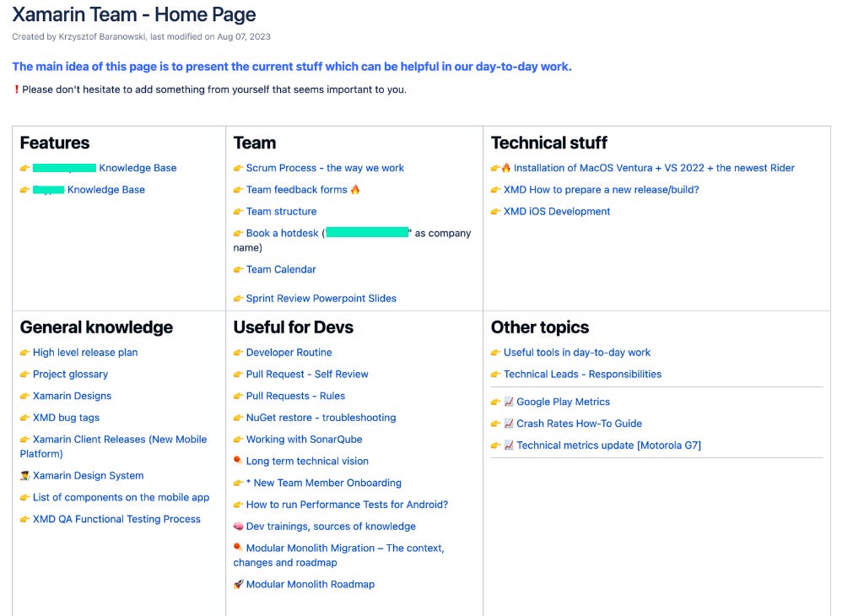Click the Team structure link

(281, 212)
